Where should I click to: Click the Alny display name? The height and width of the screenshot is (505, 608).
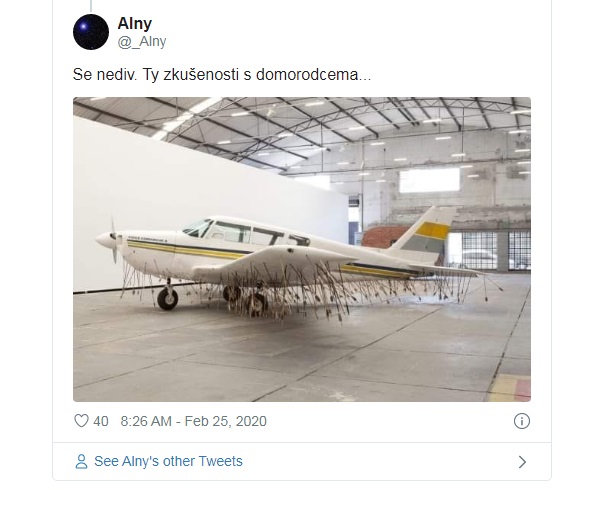pyautogui.click(x=135, y=24)
